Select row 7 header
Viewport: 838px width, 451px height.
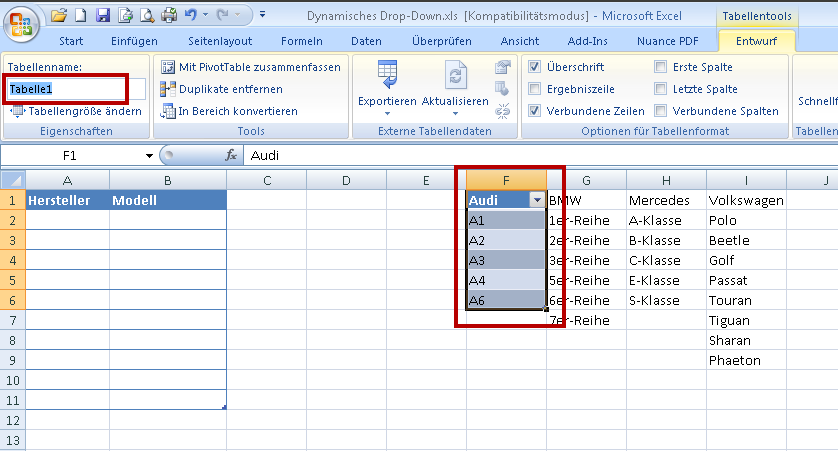coord(13,321)
